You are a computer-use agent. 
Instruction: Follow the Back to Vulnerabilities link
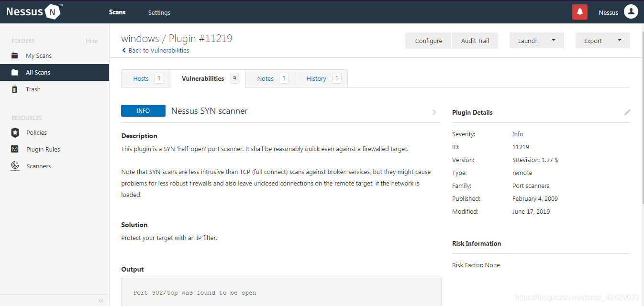point(159,50)
